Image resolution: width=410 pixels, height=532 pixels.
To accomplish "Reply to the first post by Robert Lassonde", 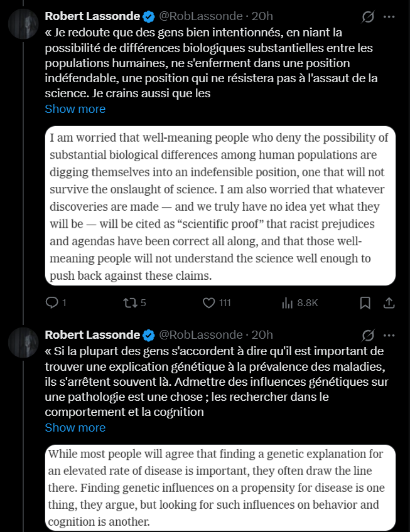I will 51,303.
